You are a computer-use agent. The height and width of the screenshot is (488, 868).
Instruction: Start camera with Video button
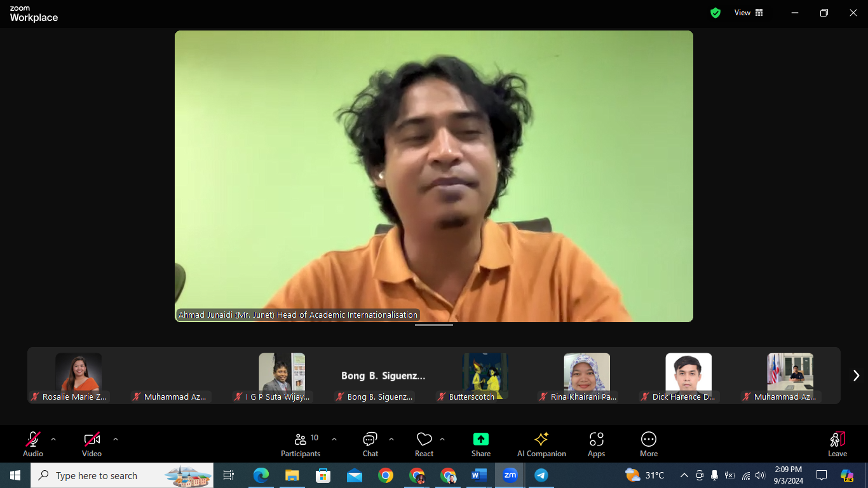(92, 444)
